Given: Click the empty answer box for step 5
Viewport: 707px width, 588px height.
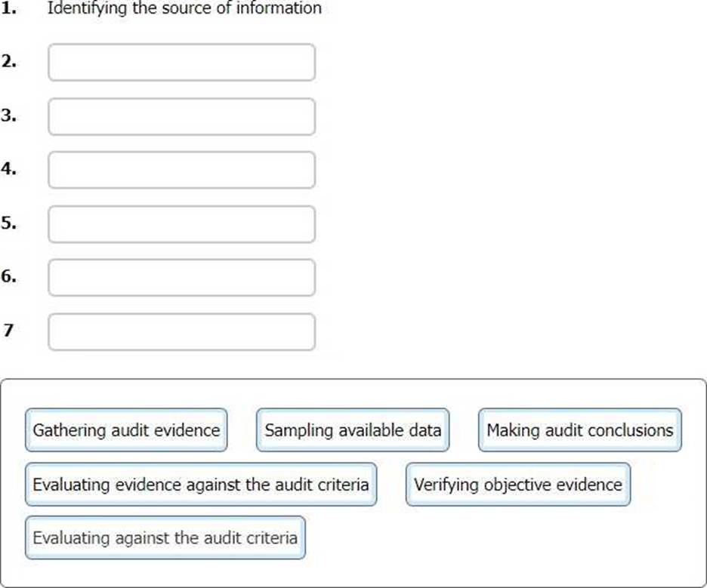Looking at the screenshot, I should 182,224.
